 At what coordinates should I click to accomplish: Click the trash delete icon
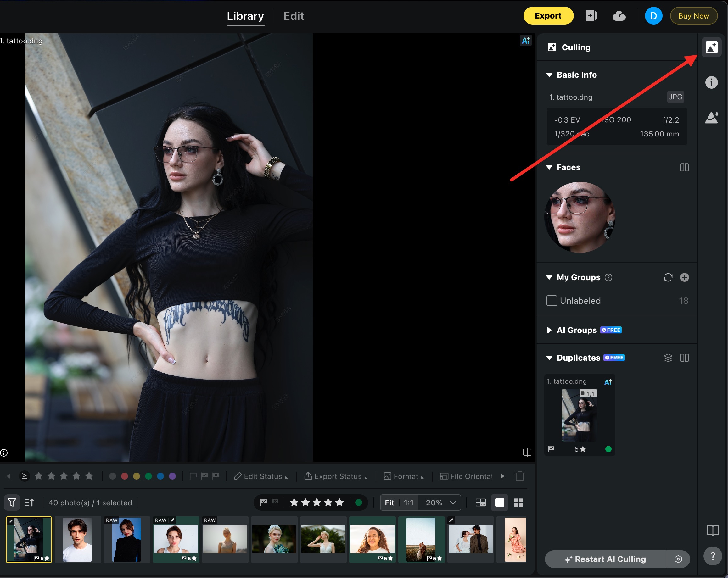click(519, 476)
